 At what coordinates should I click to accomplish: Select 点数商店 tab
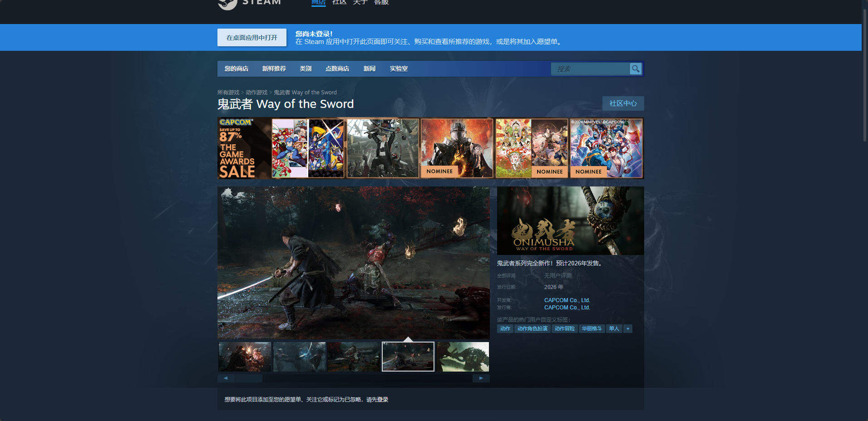[337, 69]
